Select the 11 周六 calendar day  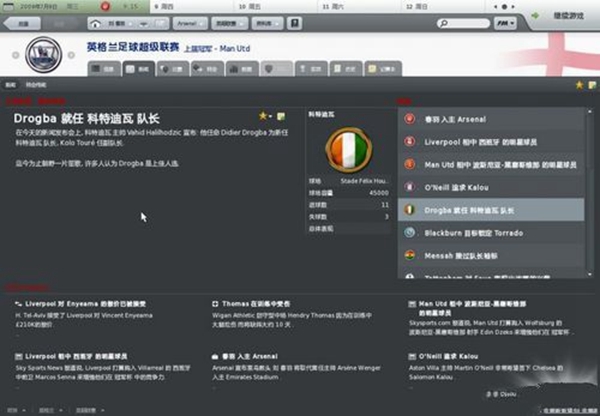tap(359, 7)
